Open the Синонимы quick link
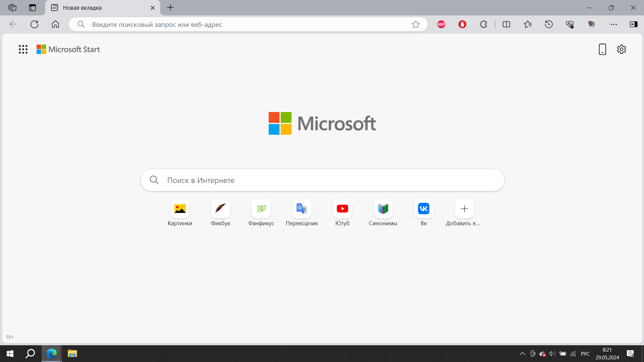The image size is (644, 362). [x=383, y=213]
